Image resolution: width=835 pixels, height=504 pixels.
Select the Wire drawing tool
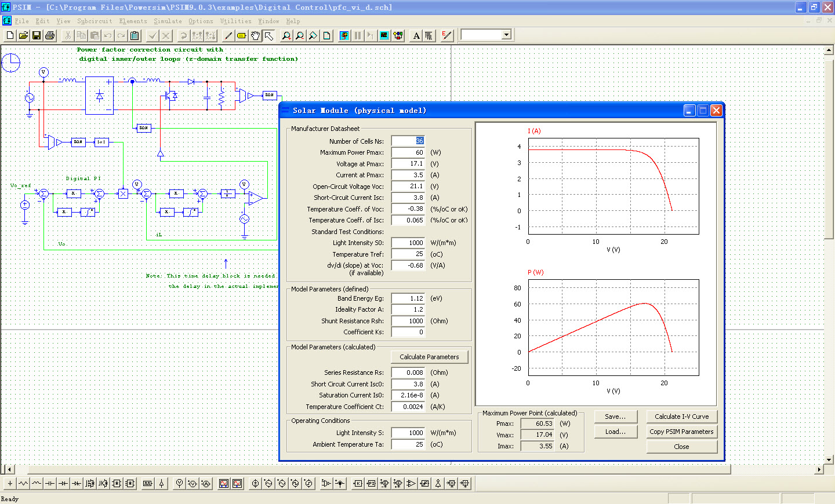(x=228, y=35)
